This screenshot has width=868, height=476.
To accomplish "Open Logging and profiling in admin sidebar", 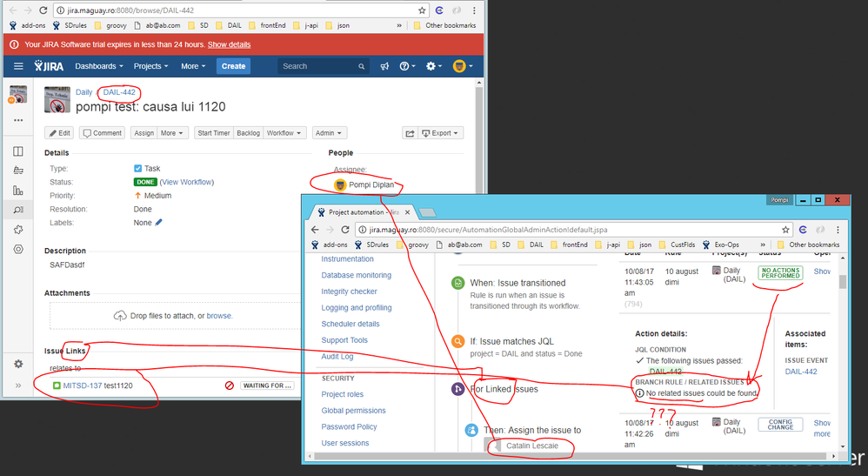I will coord(357,307).
